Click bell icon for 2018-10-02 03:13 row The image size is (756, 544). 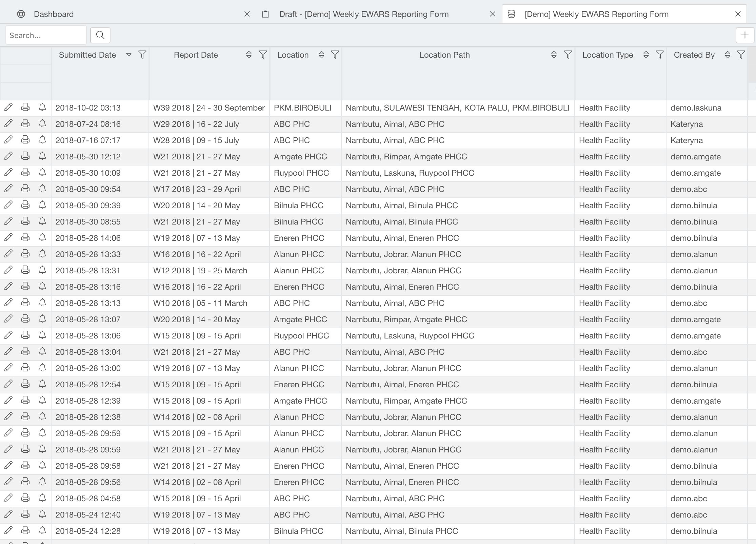pyautogui.click(x=42, y=108)
